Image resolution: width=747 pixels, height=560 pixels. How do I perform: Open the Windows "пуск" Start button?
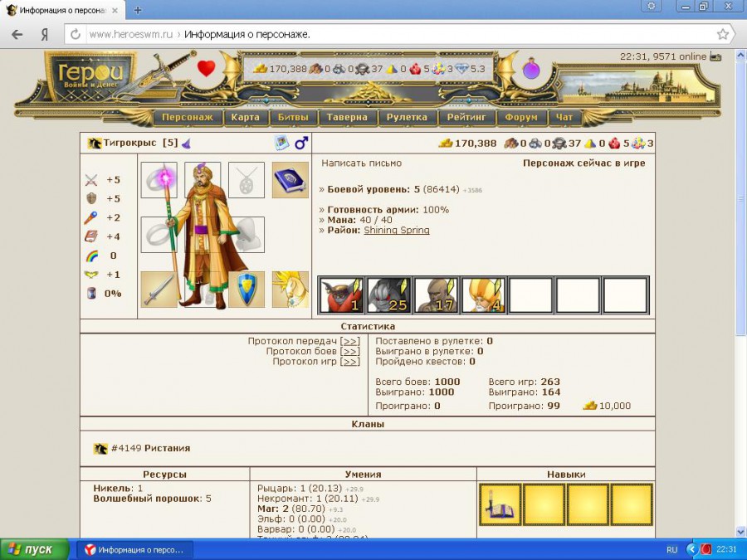click(34, 549)
